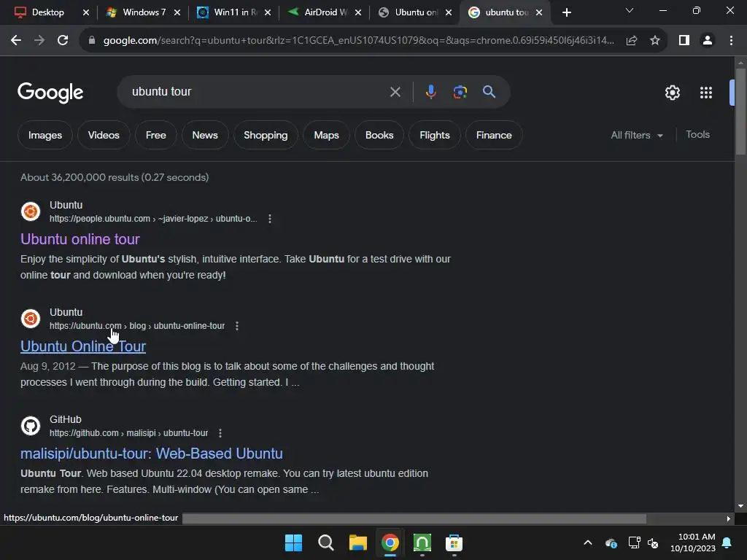747x560 pixels.
Task: Click scrollbar down arrow
Action: coord(740,506)
